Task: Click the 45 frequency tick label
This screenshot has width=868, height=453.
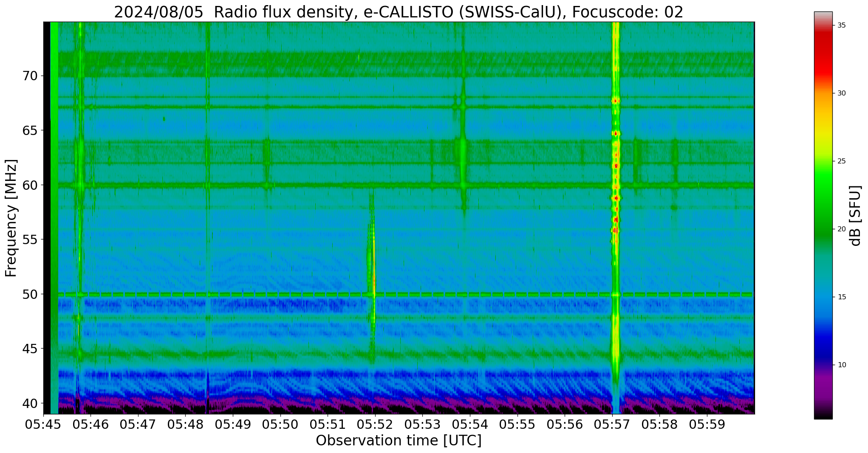Action: pyautogui.click(x=30, y=349)
